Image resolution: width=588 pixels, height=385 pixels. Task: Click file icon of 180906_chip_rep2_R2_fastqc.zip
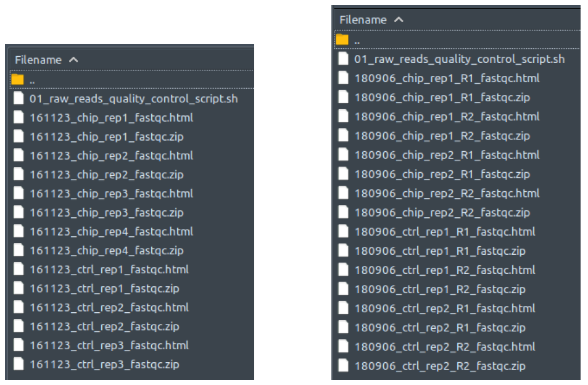point(343,212)
